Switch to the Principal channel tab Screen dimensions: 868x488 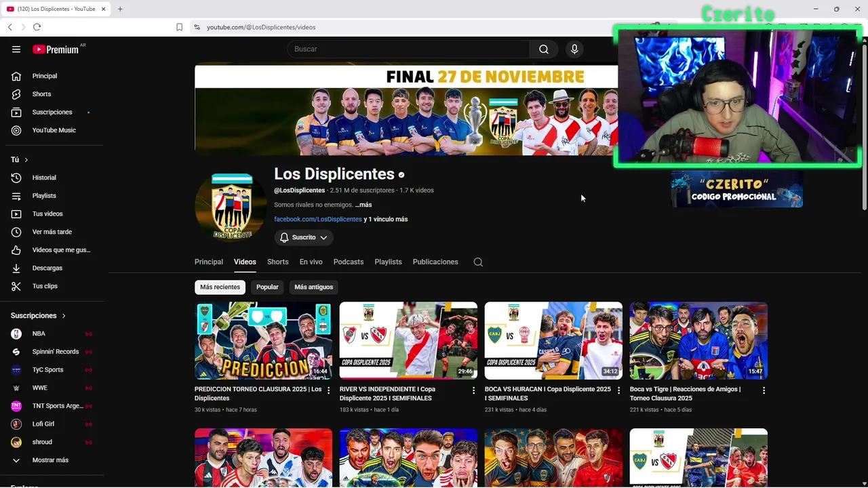[x=209, y=262]
